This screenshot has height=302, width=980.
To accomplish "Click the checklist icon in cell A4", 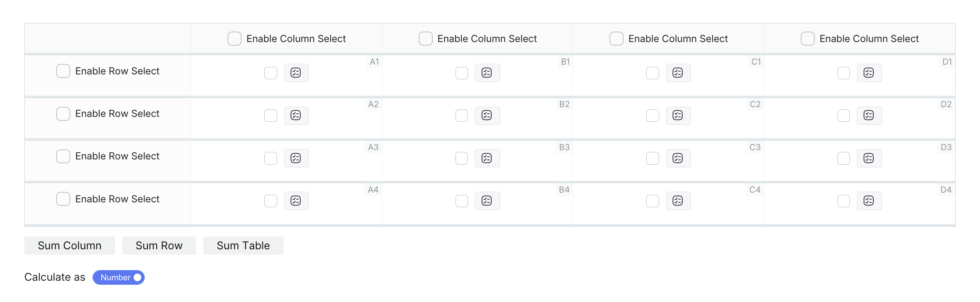I will 296,201.
